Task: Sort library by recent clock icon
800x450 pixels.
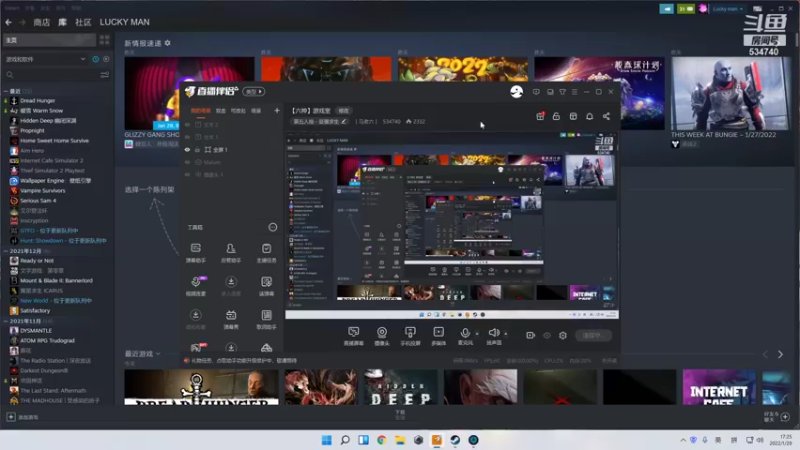Action: (95, 59)
